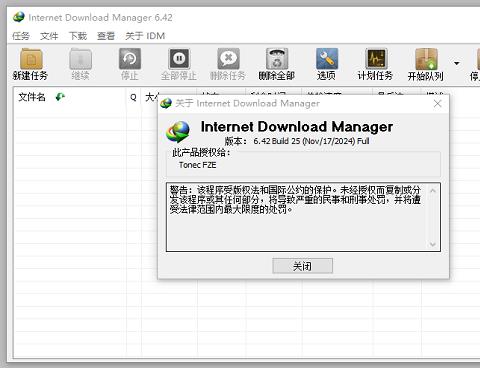Click the 警告 copyright warning text
Image resolution: width=480 pixels, height=368 pixels.
(295, 200)
